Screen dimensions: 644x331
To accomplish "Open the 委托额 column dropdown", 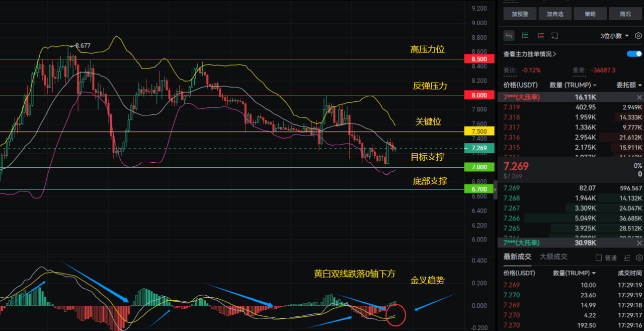I will tap(629, 85).
